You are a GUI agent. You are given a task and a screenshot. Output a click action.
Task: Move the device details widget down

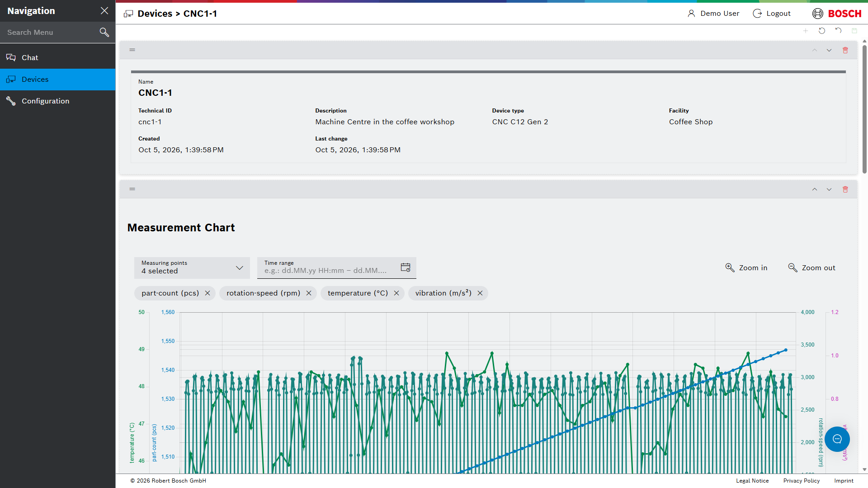[x=829, y=50]
